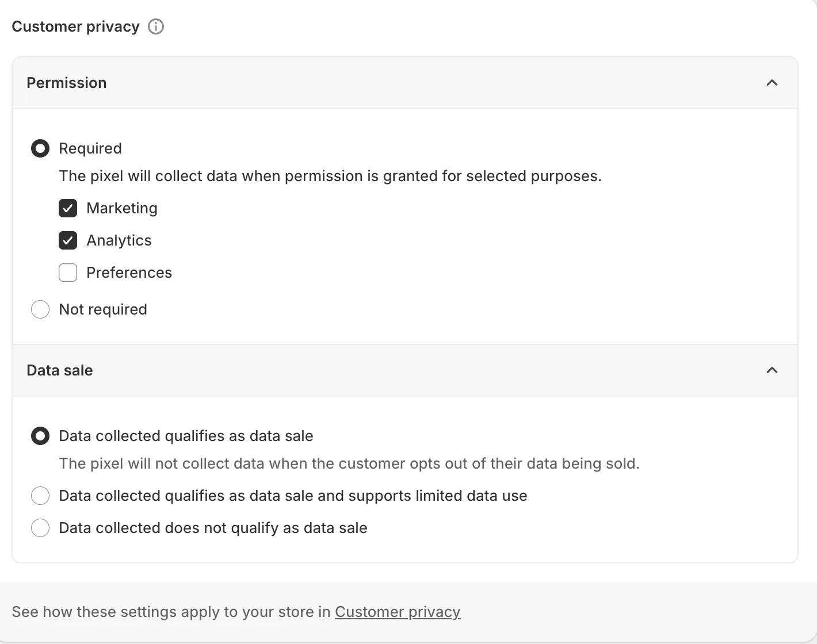Viewport: 817px width, 644px height.
Task: Select radio 'does not qualify as data sale'
Action: (x=40, y=528)
